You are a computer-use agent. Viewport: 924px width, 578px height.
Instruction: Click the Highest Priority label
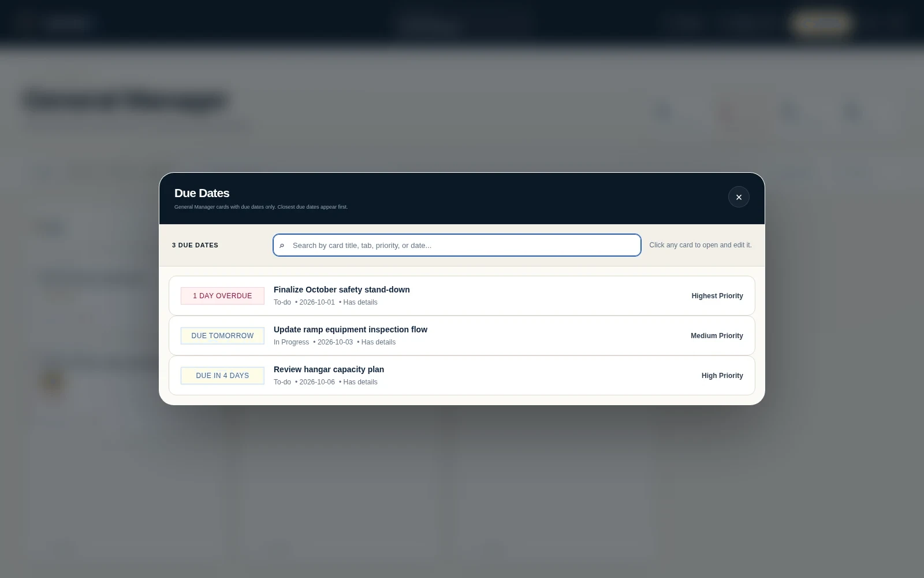[717, 296]
